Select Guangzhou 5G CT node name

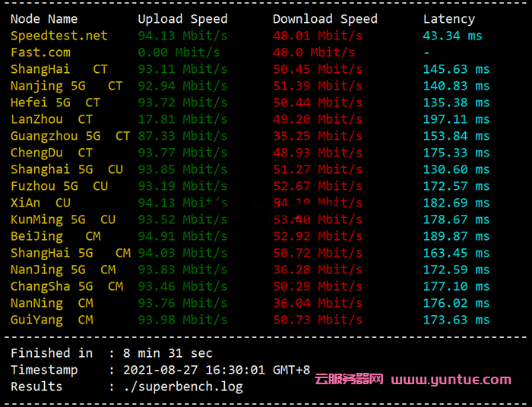point(70,136)
